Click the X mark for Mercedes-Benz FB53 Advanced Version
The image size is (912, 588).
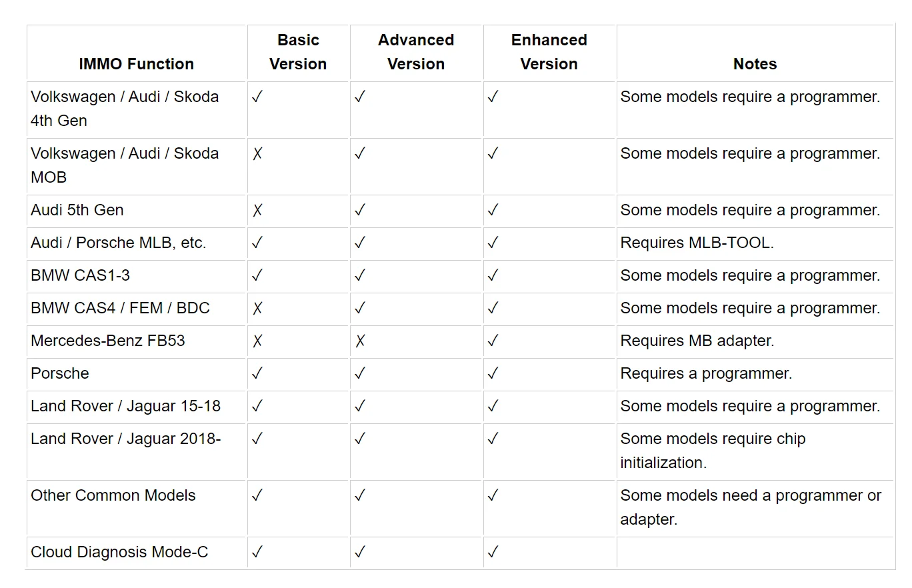pos(360,341)
